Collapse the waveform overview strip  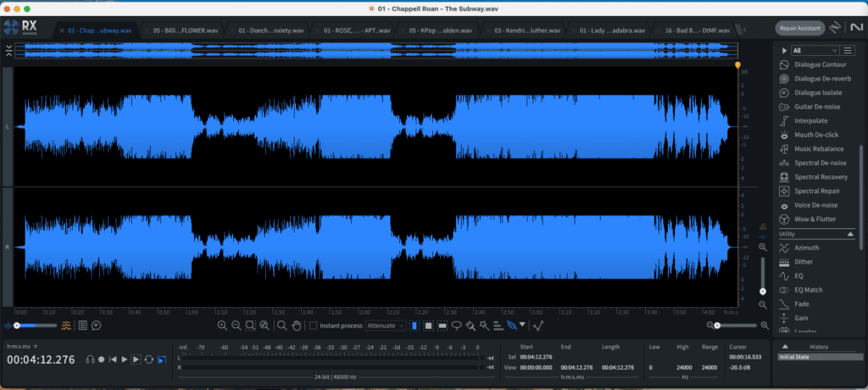click(8, 51)
